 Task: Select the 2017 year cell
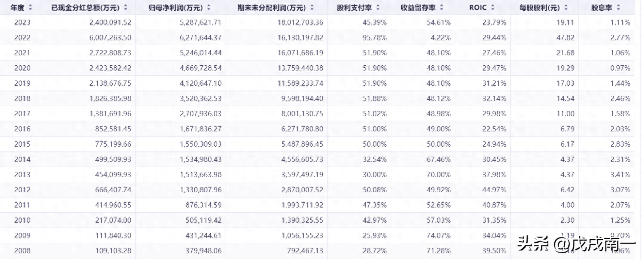[x=22, y=114]
